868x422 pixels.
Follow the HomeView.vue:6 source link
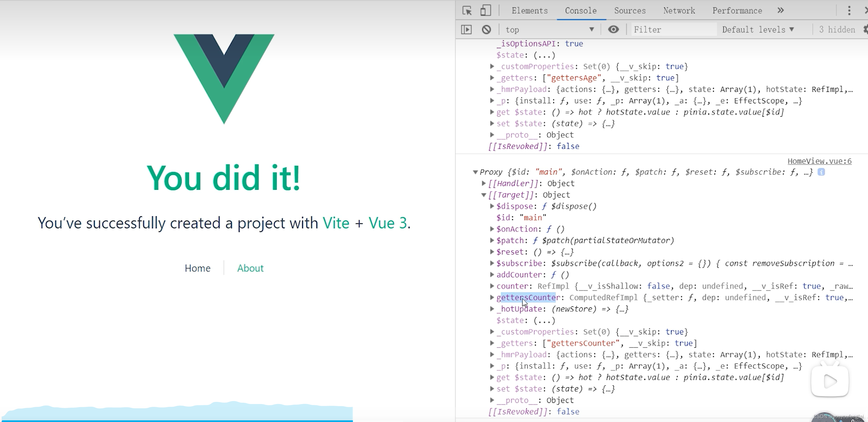coord(819,161)
